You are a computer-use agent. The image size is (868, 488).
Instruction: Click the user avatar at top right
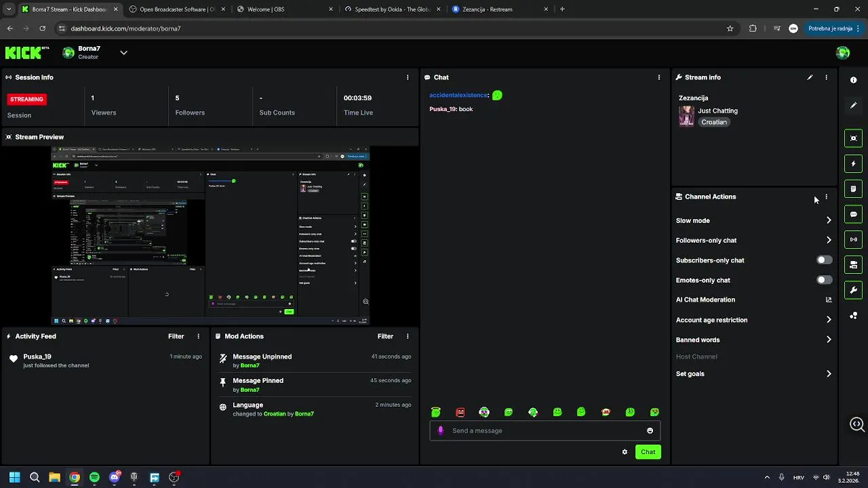[x=843, y=53]
